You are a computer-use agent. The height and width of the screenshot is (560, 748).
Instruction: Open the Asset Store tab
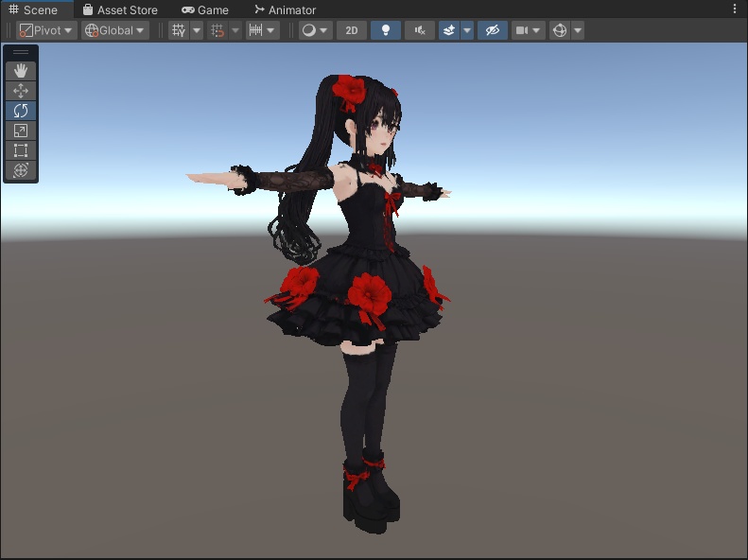pos(120,9)
